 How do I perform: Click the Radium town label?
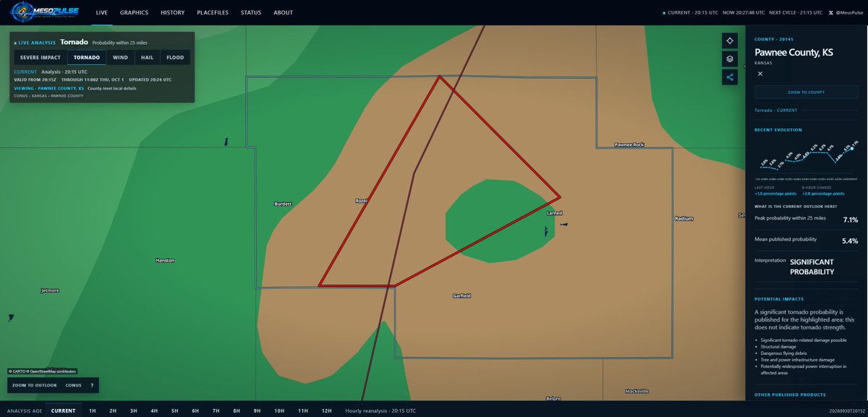[x=684, y=218]
